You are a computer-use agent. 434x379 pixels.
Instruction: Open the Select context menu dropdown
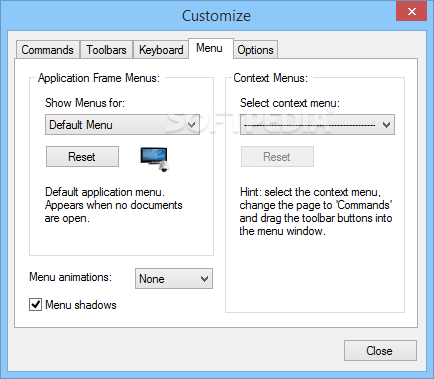317,125
